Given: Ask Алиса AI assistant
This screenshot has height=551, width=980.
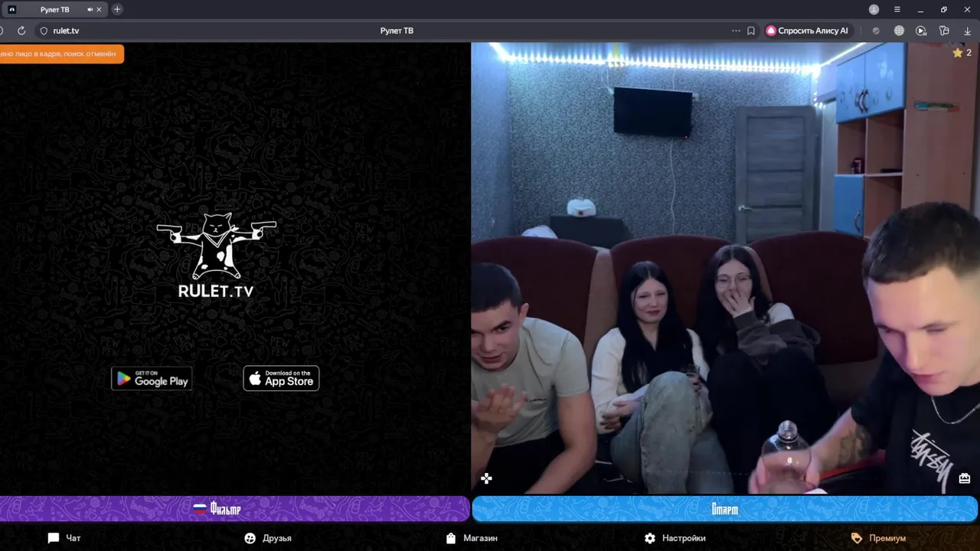Looking at the screenshot, I should [808, 31].
